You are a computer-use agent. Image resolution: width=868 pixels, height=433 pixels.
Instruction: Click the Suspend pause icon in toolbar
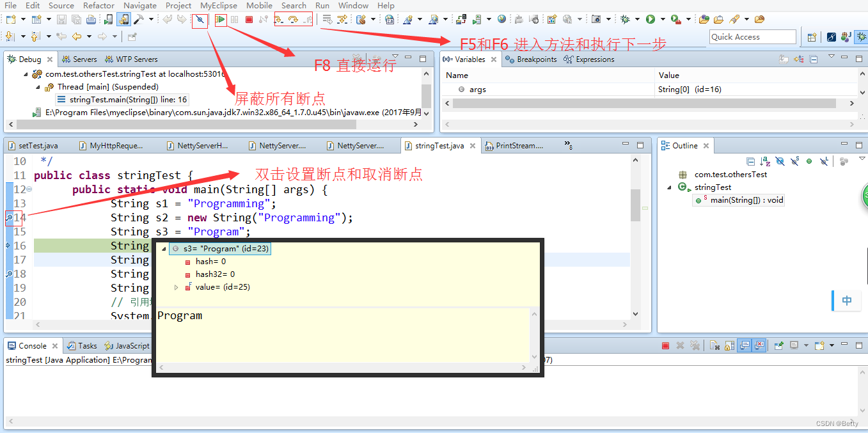click(234, 19)
